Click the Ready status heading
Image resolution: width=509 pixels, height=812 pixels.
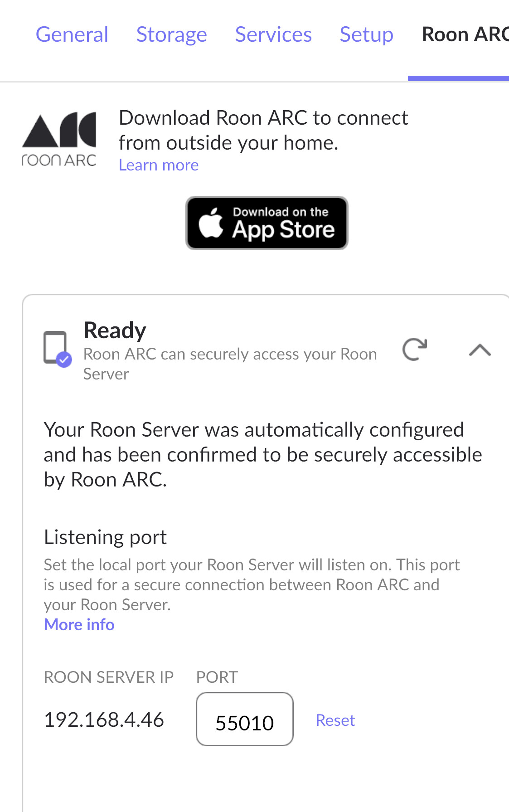[x=114, y=330]
